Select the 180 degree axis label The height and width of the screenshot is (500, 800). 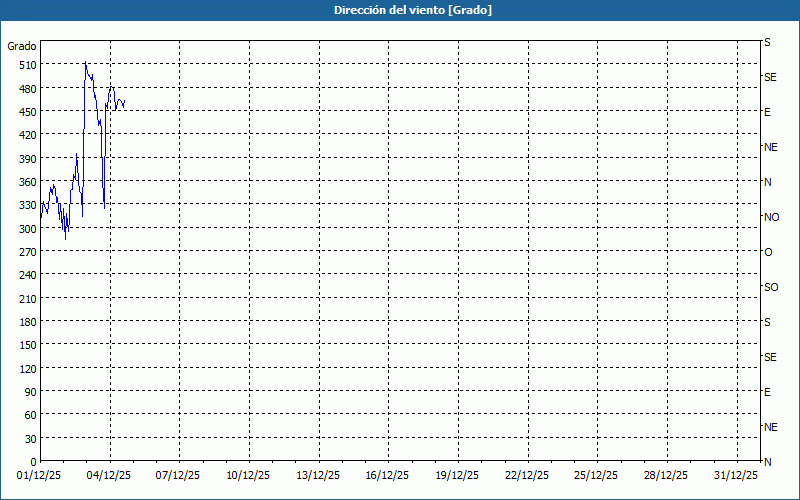click(x=28, y=322)
